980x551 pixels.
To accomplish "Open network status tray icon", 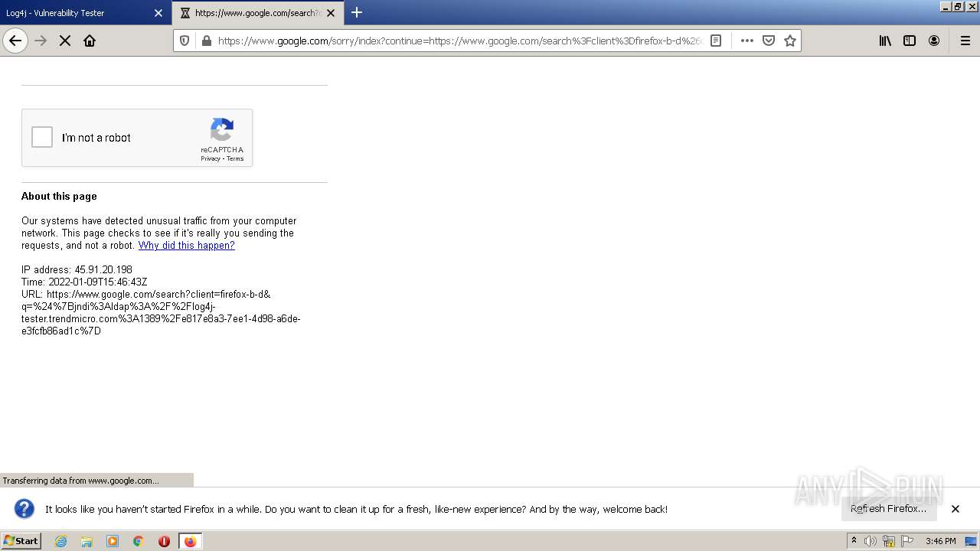I will point(889,541).
